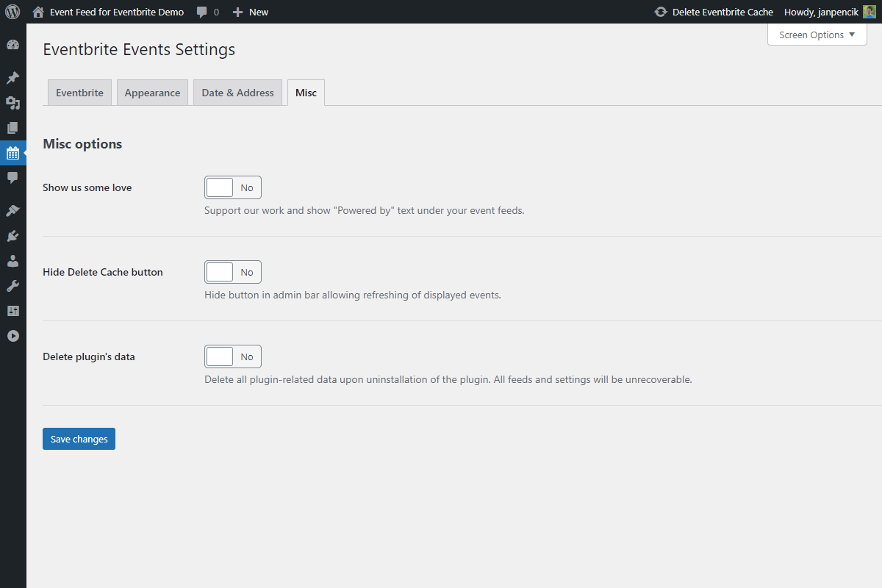Open the Dashboard menu icon
This screenshot has width=882, height=588.
point(12,45)
